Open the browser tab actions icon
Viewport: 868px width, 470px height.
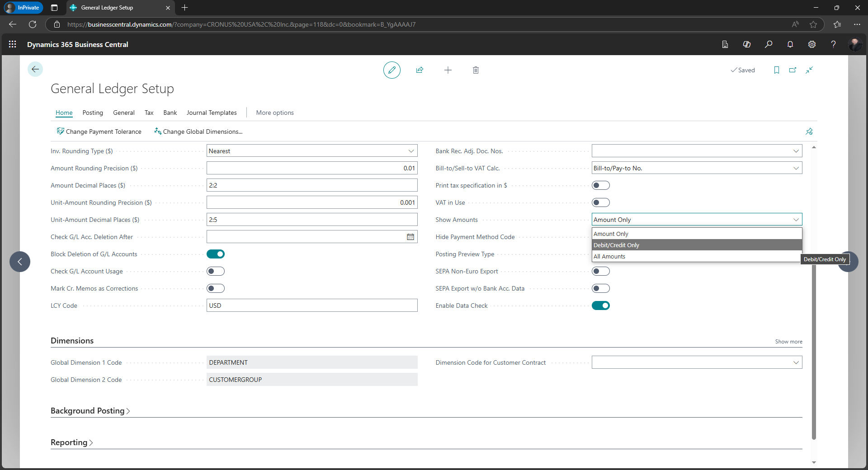pos(54,8)
